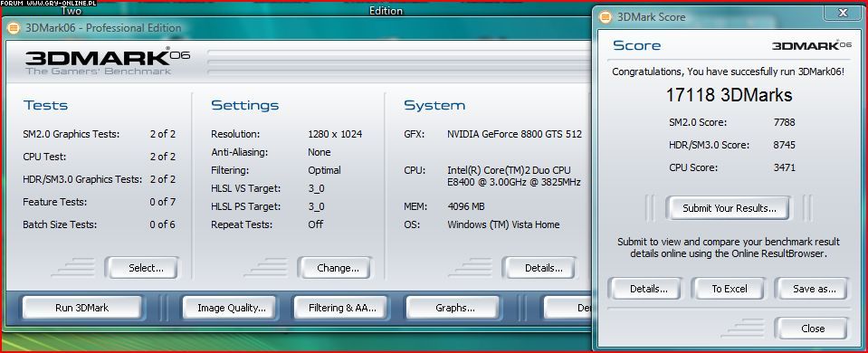Click the HDR/SM3.0 Score value 8745

[x=784, y=145]
